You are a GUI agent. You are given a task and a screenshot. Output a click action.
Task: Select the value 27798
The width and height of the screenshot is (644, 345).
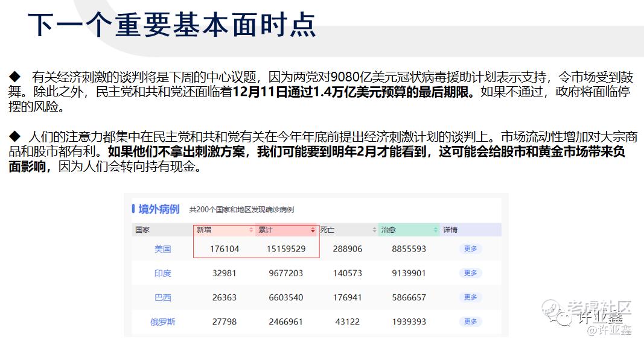pos(225,321)
